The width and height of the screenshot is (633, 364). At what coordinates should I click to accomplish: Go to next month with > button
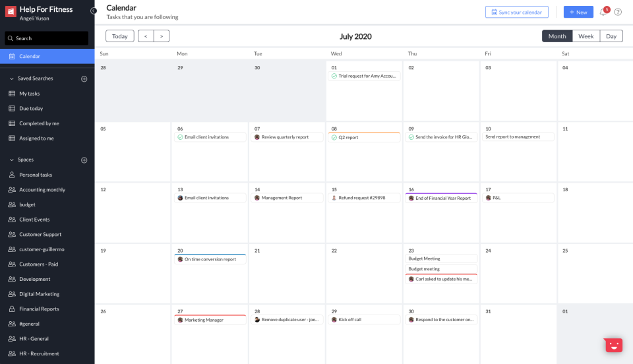pos(162,36)
